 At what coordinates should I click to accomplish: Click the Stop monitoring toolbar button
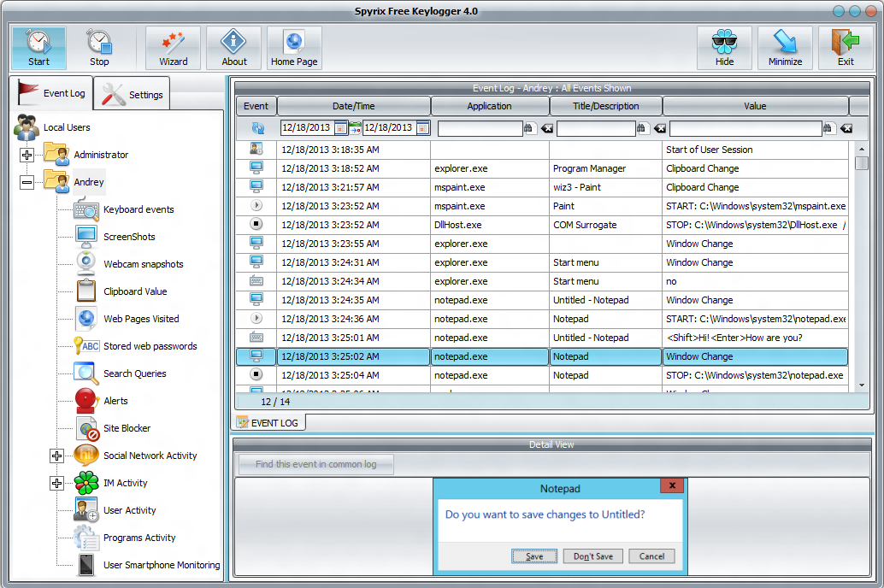coord(99,48)
